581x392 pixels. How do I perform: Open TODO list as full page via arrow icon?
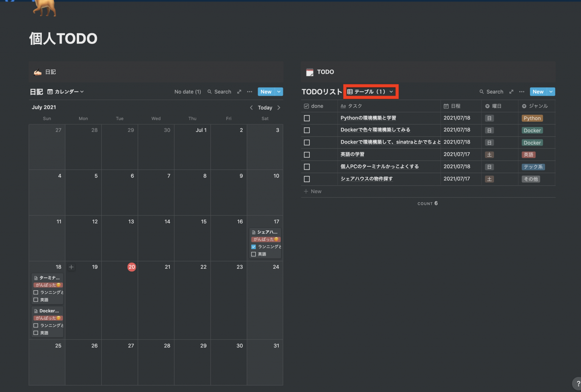click(x=511, y=92)
